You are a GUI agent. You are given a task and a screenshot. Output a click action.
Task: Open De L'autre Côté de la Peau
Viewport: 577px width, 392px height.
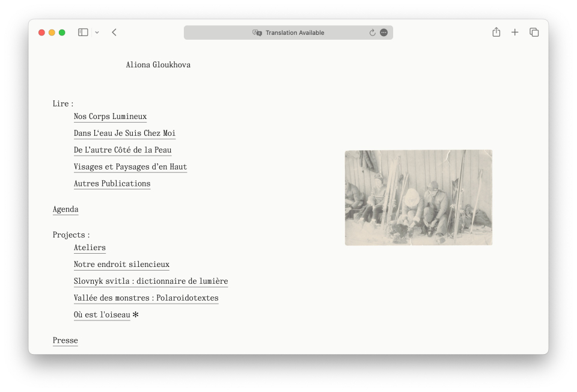pyautogui.click(x=123, y=150)
